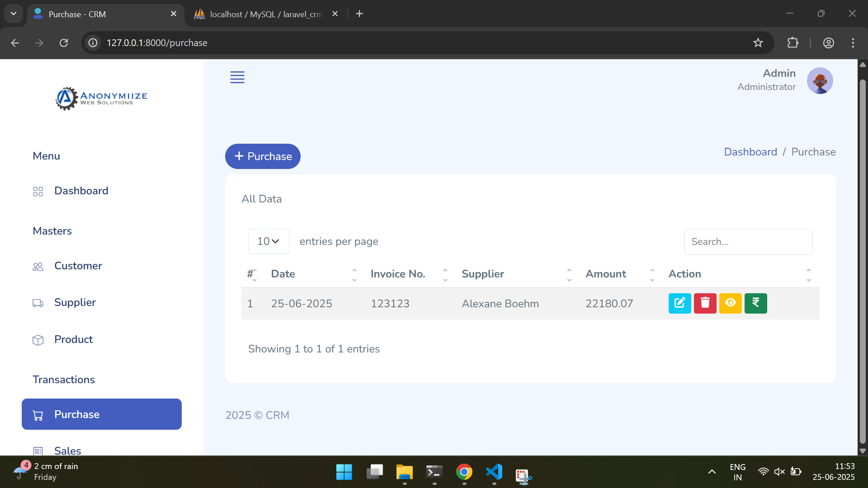Image resolution: width=868 pixels, height=488 pixels.
Task: Show hidden system tray icons
Action: tap(712, 472)
